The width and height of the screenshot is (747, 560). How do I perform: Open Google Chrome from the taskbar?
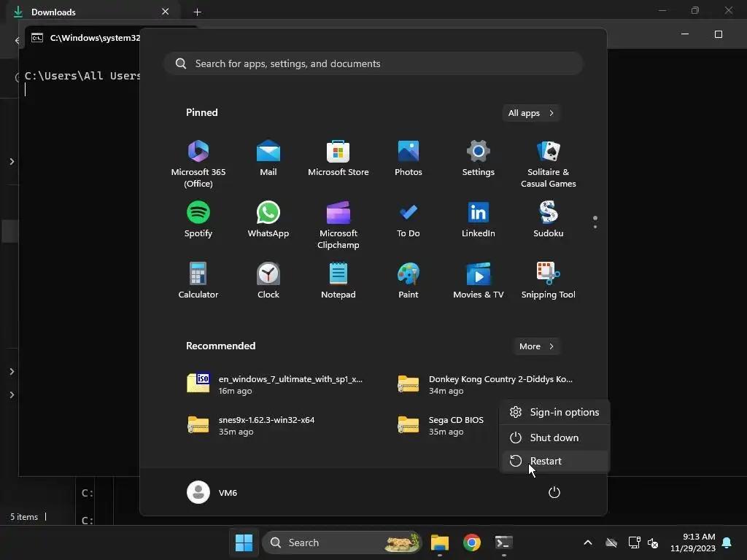click(472, 542)
